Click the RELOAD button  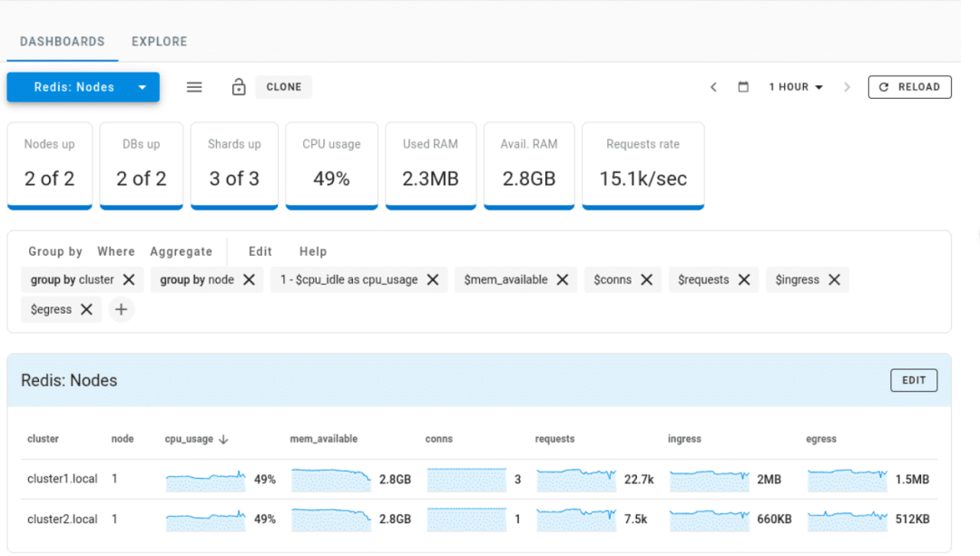910,87
